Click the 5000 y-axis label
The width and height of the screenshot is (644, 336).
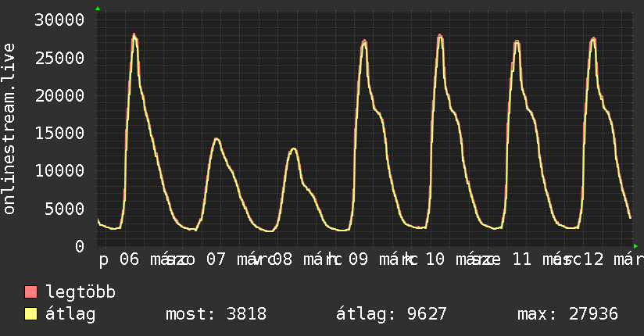coord(65,209)
